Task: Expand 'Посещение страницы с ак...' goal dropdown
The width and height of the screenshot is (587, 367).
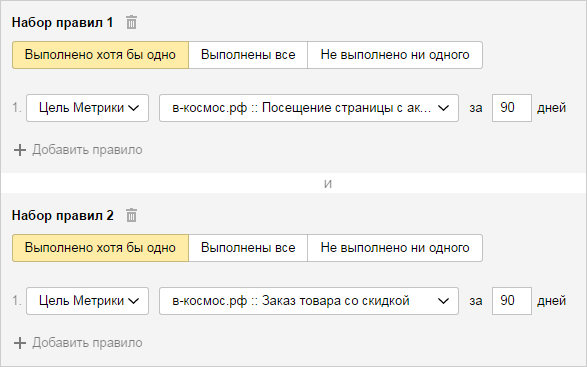Action: point(309,108)
